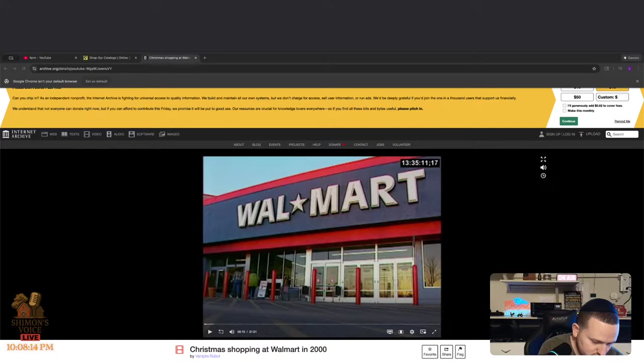Open the Contact menu item
This screenshot has width=644, height=362.
tap(361, 145)
